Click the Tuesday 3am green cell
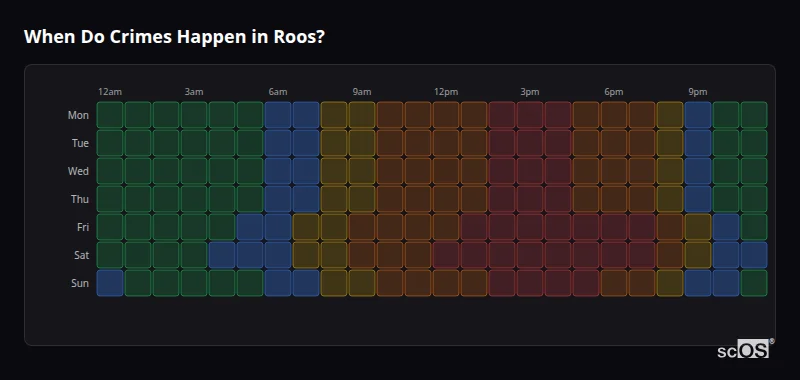 tap(194, 143)
